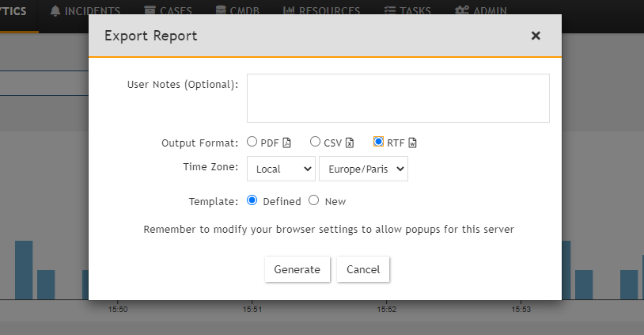Click the Cancel button
The width and height of the screenshot is (644, 335).
[363, 269]
